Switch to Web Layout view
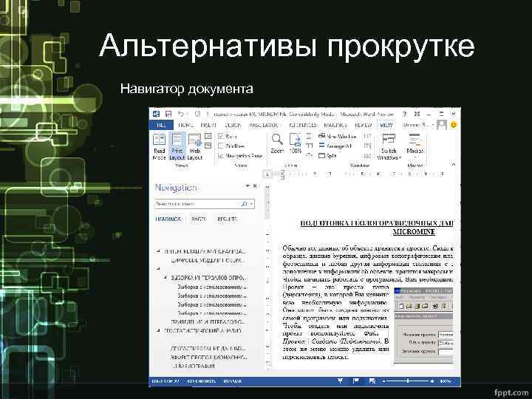 pos(195,146)
